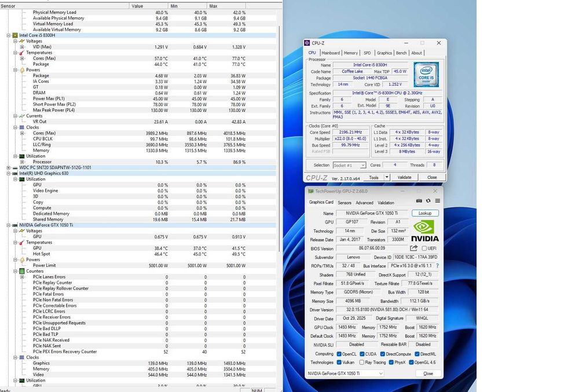Image resolution: width=579 pixels, height=392 pixels.
Task: Click the GPU-Z refresh icon
Action: 428,201
